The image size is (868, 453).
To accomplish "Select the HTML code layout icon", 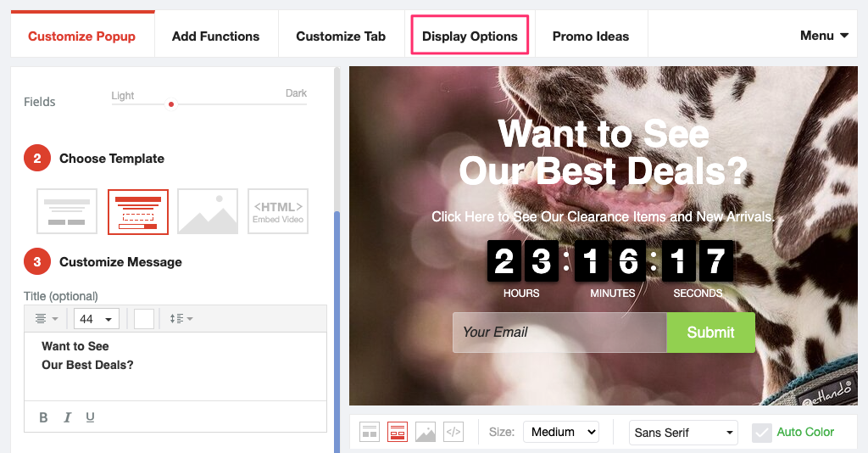I will click(x=453, y=432).
